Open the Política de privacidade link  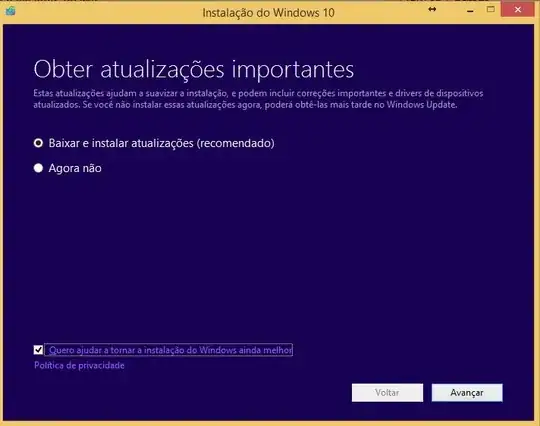[79, 365]
